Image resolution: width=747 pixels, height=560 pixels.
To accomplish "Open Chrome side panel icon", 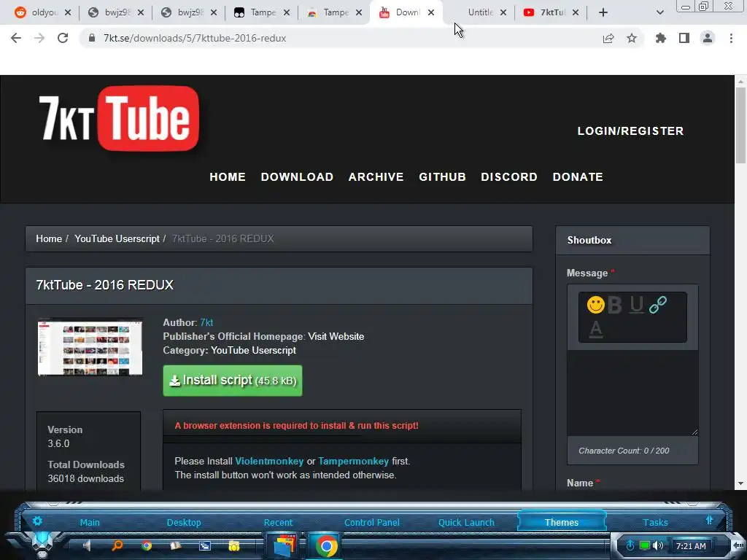I will point(684,38).
